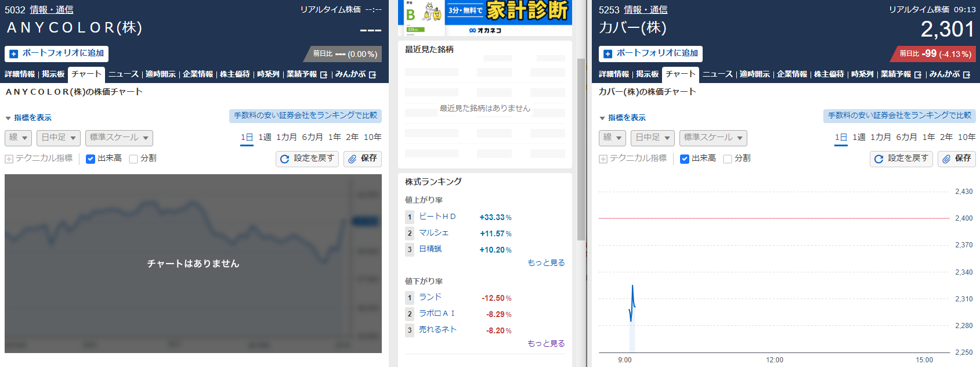Open ビートHD in gainers ranking
This screenshot has height=367, width=980.
tap(437, 217)
